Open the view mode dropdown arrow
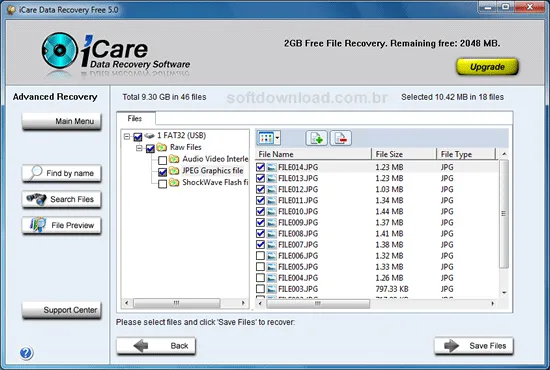The height and width of the screenshot is (370, 550). point(277,138)
